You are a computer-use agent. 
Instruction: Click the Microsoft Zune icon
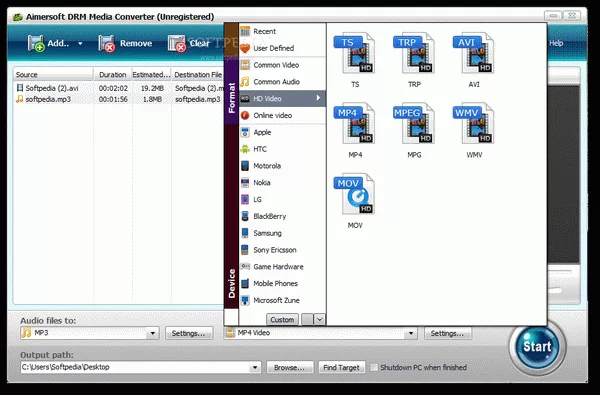(245, 300)
